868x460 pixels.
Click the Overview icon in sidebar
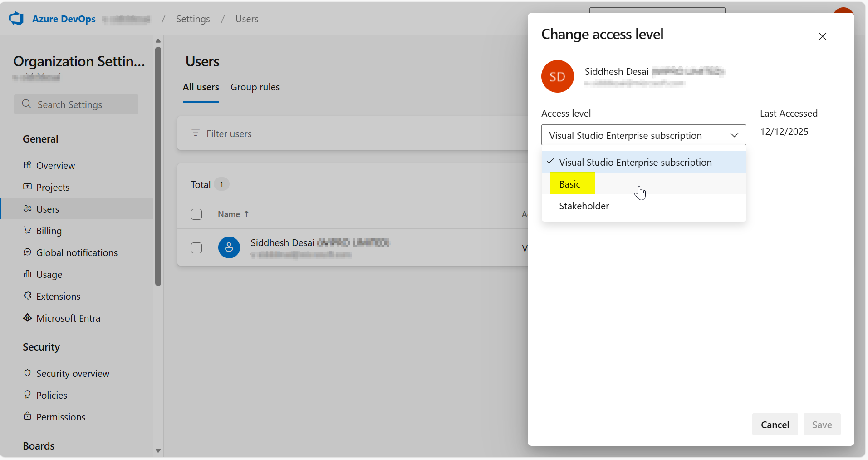[x=28, y=165]
